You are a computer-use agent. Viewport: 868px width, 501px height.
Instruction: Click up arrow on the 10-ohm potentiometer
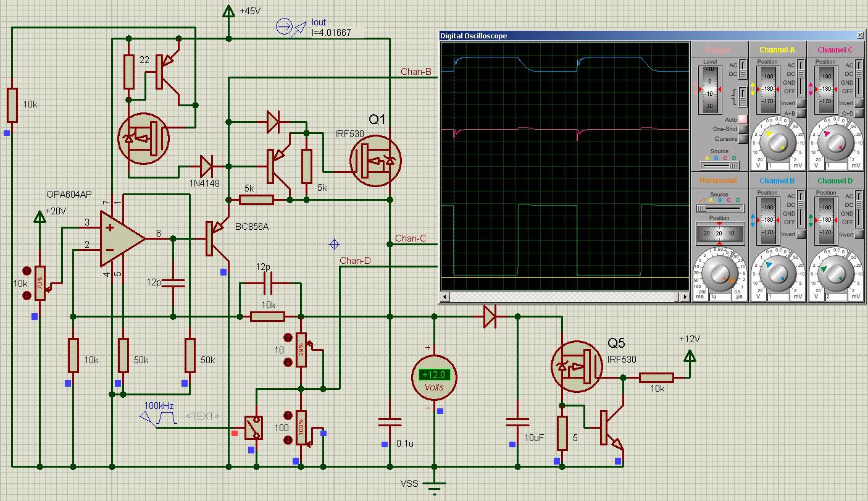coord(287,338)
